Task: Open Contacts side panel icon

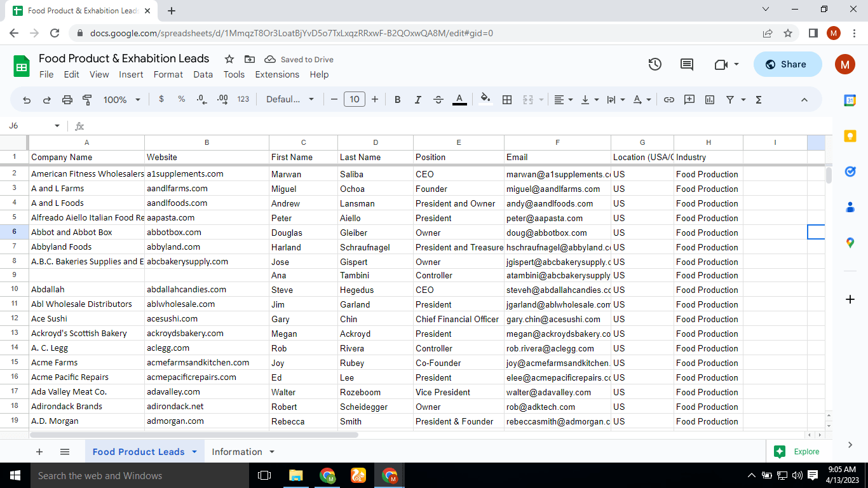Action: 850,207
